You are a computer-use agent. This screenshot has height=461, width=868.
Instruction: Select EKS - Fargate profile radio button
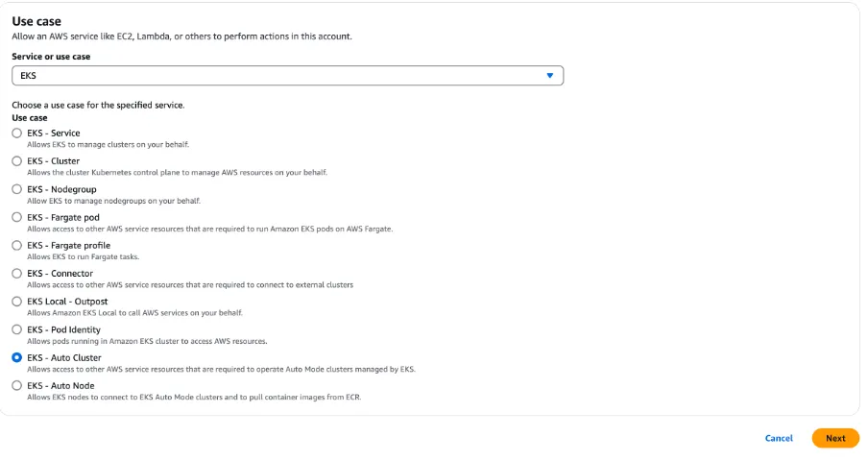tap(17, 245)
